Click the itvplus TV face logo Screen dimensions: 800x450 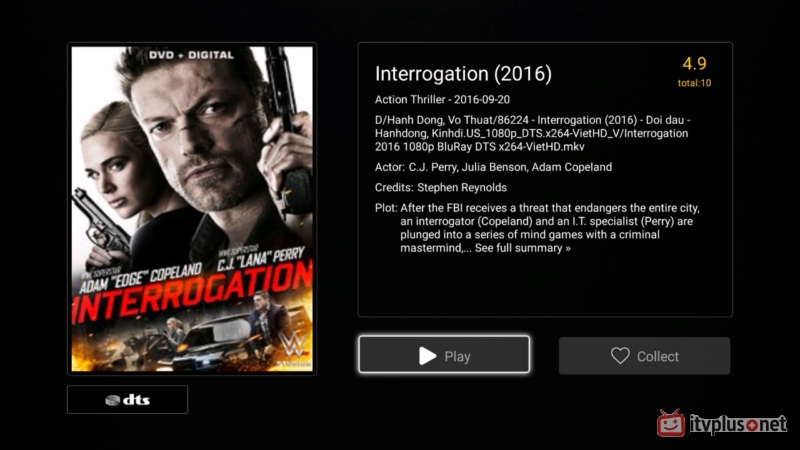671,423
